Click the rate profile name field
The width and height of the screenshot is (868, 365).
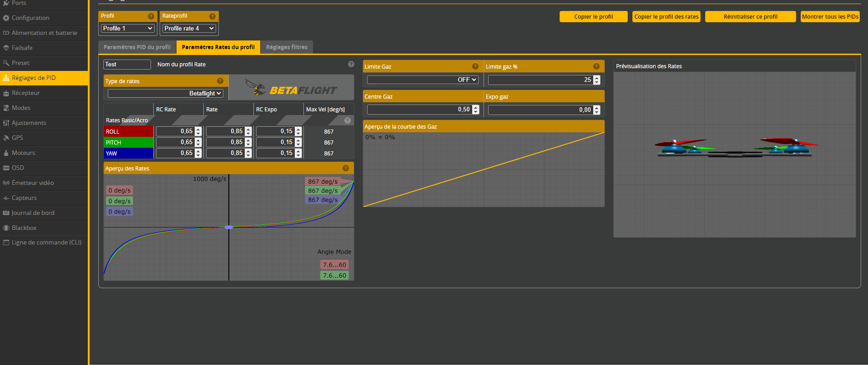click(x=127, y=65)
